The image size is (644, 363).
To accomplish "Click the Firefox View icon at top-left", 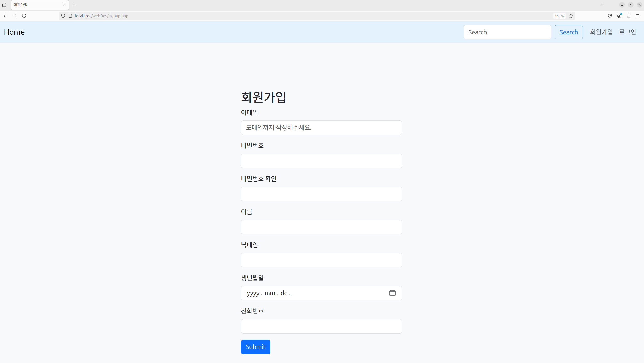I will pyautogui.click(x=4, y=5).
